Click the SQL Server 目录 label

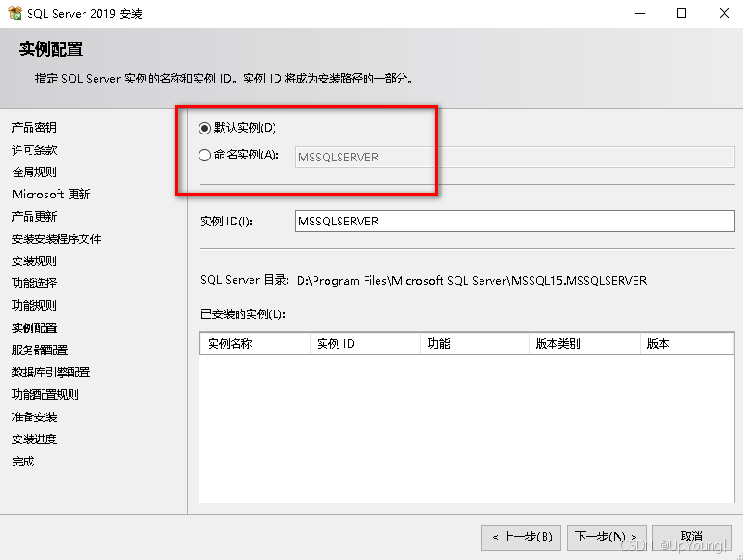pos(245,280)
